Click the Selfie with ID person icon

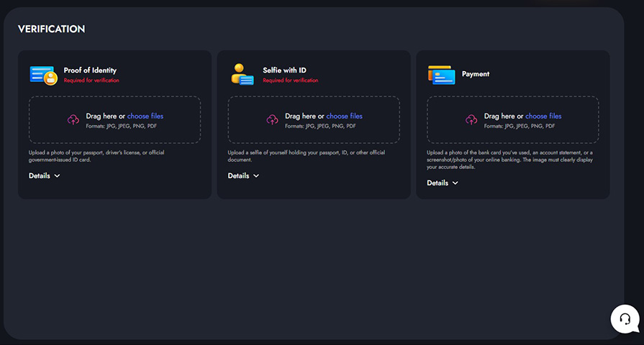pyautogui.click(x=242, y=75)
